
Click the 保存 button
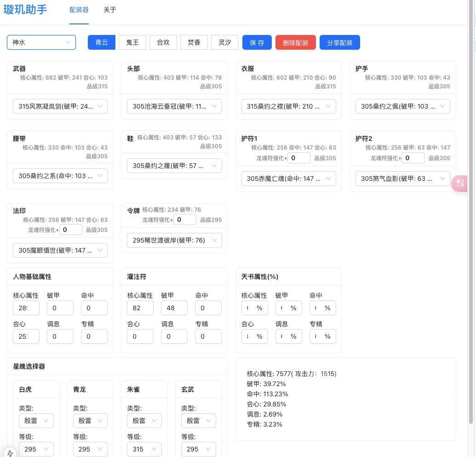pyautogui.click(x=257, y=42)
